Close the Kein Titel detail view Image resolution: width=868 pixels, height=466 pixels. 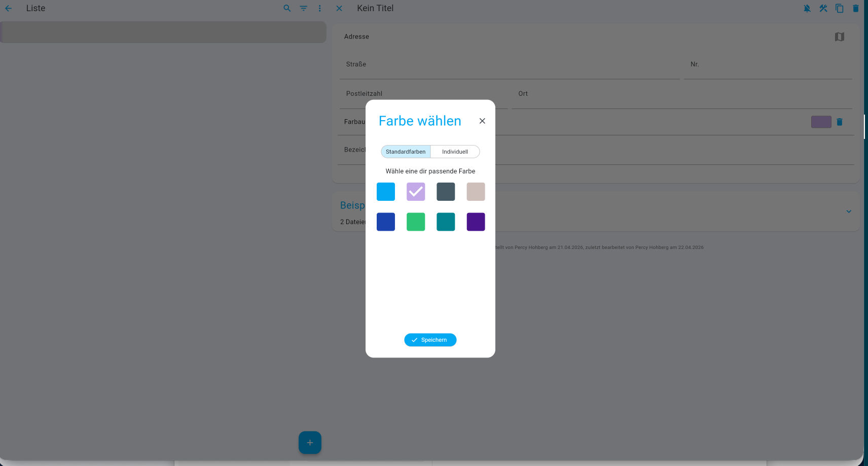click(339, 8)
